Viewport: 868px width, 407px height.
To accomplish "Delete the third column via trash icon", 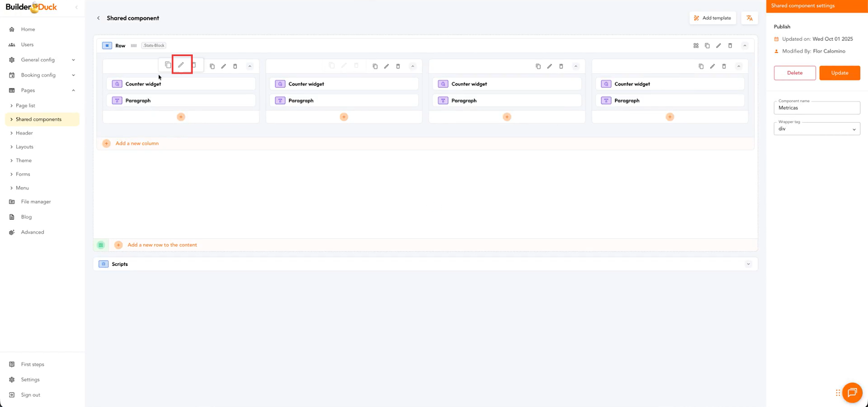I will [561, 66].
